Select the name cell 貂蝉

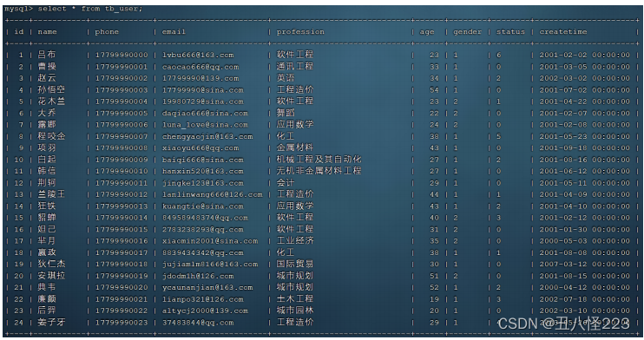coord(46,218)
